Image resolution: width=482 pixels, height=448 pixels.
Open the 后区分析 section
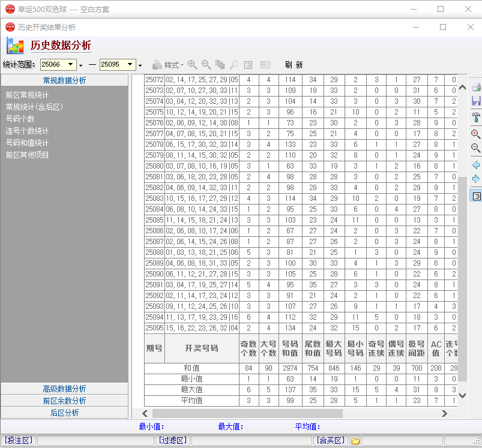click(x=64, y=413)
